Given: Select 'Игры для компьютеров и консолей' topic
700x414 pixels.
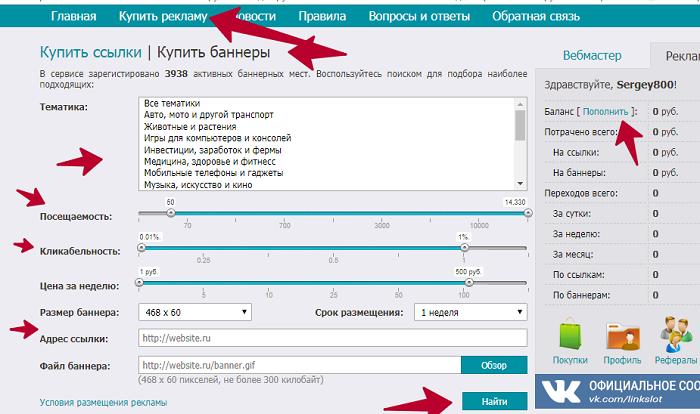Looking at the screenshot, I should click(x=217, y=138).
